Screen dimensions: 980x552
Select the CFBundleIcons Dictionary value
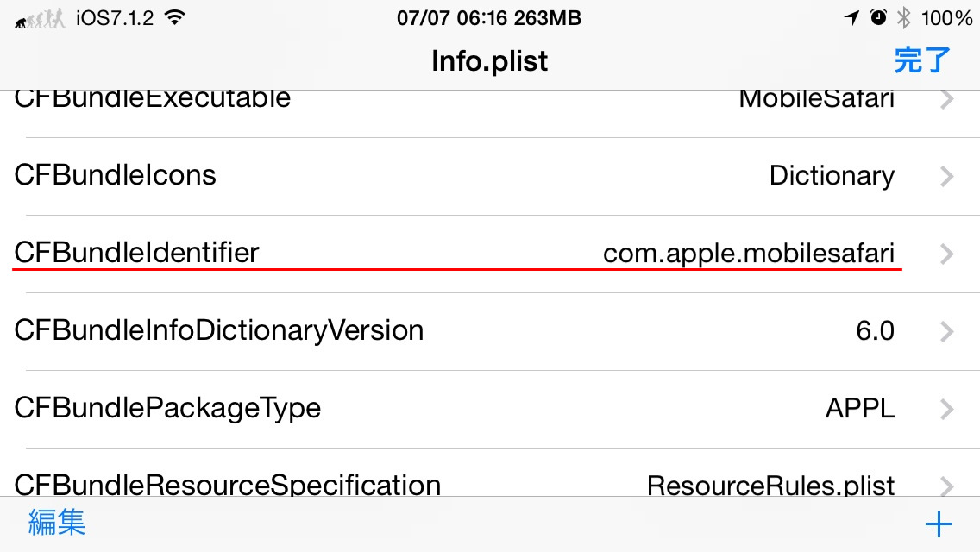[832, 176]
